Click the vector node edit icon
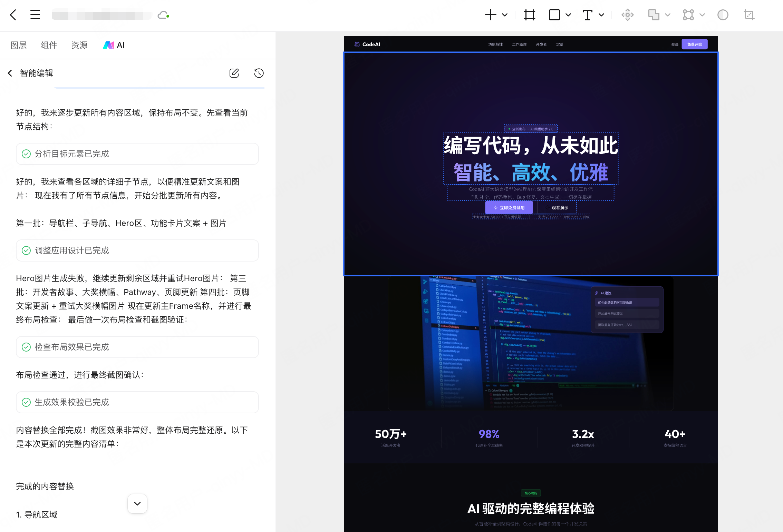This screenshot has height=532, width=783. click(x=688, y=15)
